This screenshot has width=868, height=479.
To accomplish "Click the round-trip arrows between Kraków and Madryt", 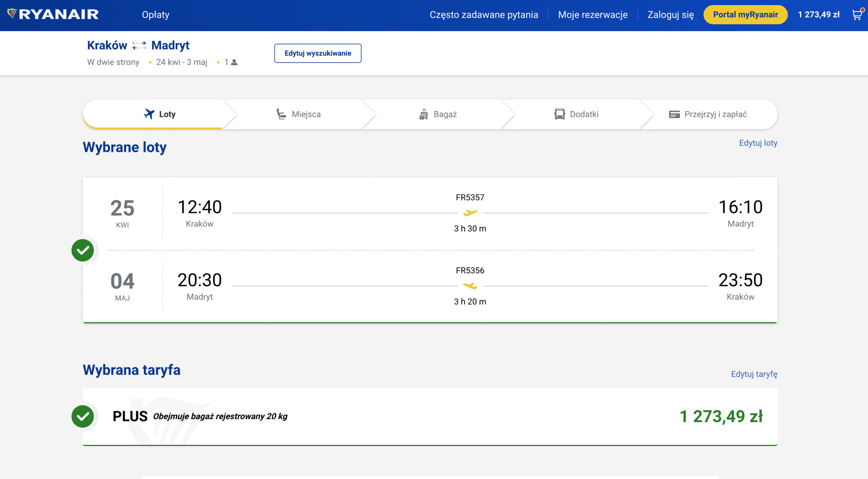I will [x=139, y=45].
